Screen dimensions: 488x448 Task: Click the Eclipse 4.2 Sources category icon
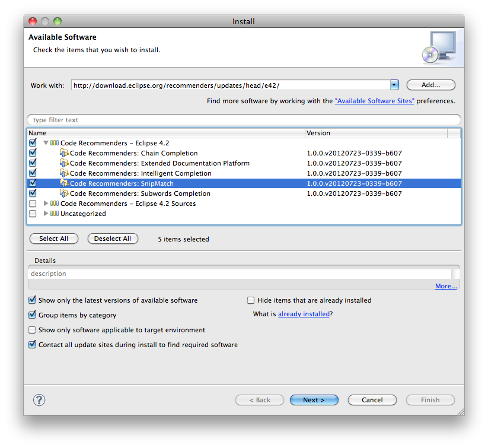55,204
